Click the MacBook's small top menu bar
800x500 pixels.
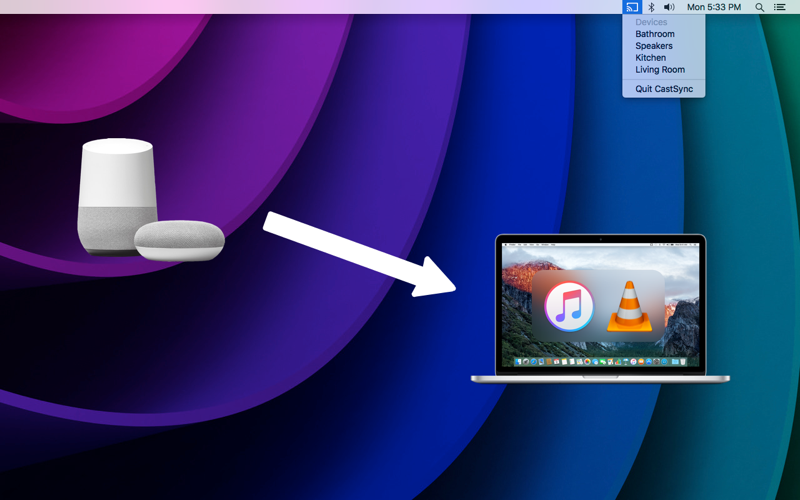(599, 243)
